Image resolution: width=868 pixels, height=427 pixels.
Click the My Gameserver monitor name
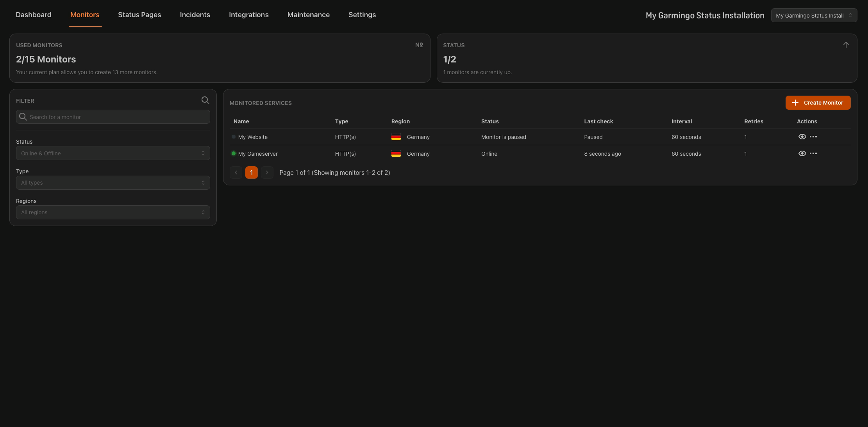pos(258,154)
